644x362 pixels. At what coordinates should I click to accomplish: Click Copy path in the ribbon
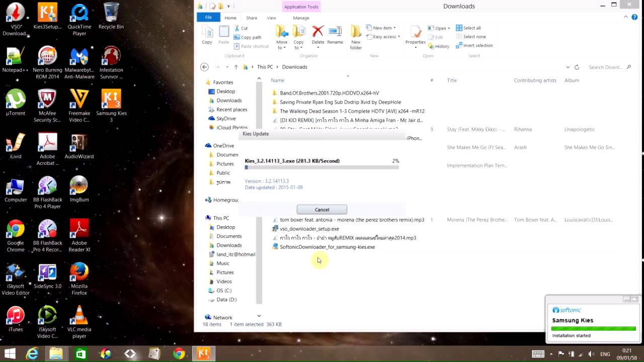click(x=248, y=37)
